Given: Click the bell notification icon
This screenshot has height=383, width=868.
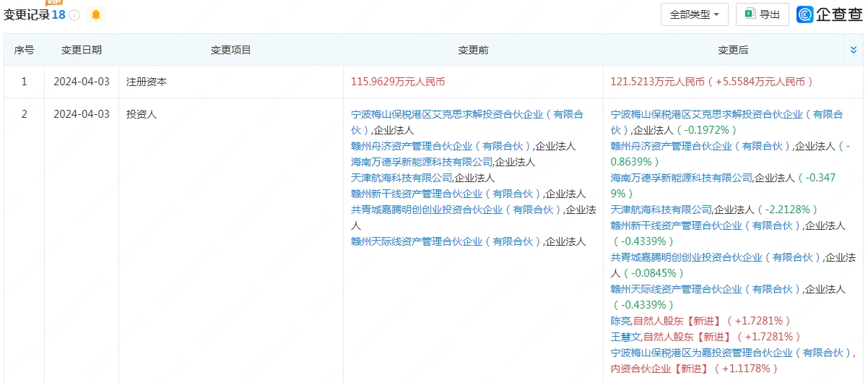Looking at the screenshot, I should click(96, 14).
